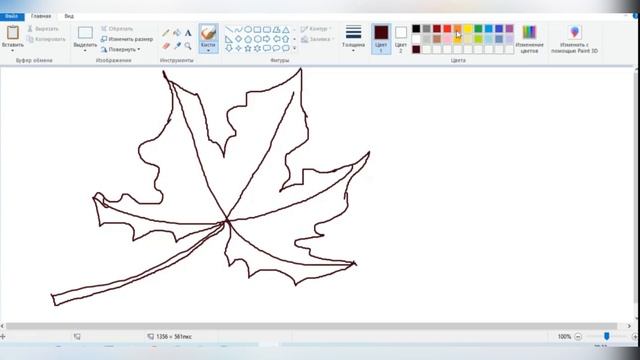The height and width of the screenshot is (360, 640).
Task: Activate Color 2 (Цвет 2) selector
Action: click(x=401, y=39)
